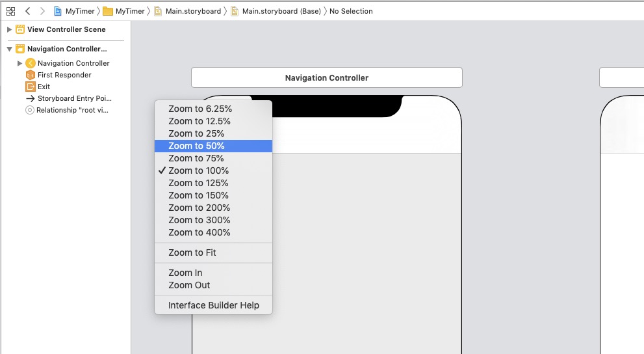644x354 pixels.
Task: Select Storyboard Entry Point in outline
Action: coord(74,98)
